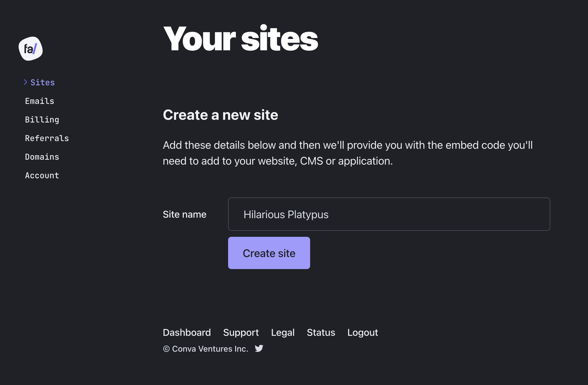Click the fa/ logo icon
The width and height of the screenshot is (588, 385).
click(31, 49)
